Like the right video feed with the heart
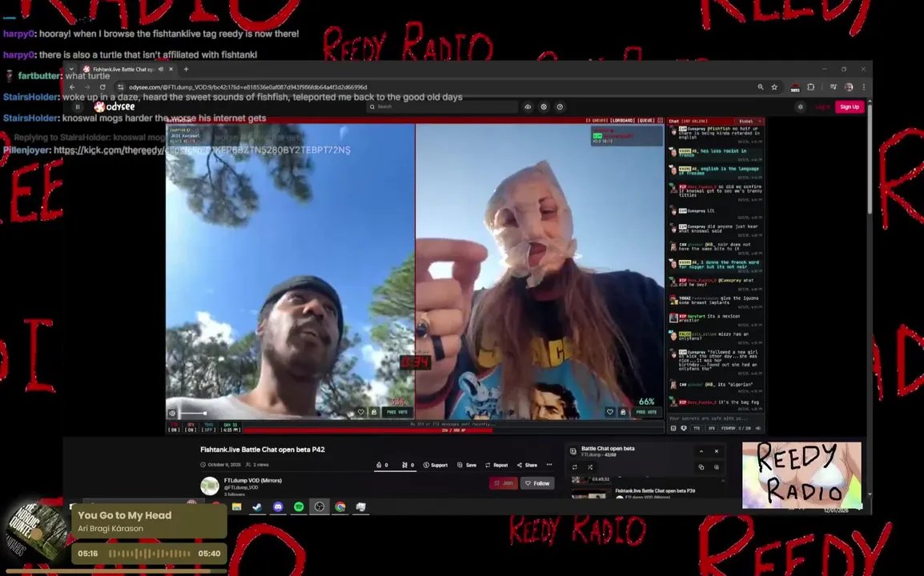 click(x=610, y=412)
